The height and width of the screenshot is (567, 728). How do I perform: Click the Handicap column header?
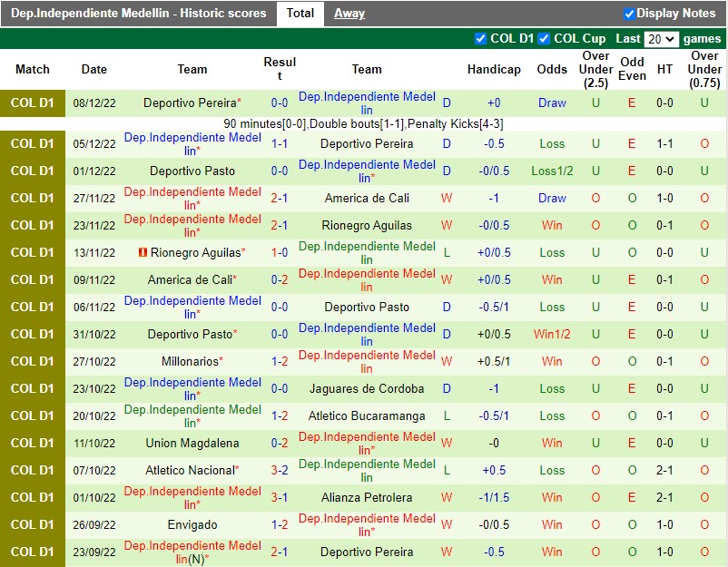click(494, 69)
